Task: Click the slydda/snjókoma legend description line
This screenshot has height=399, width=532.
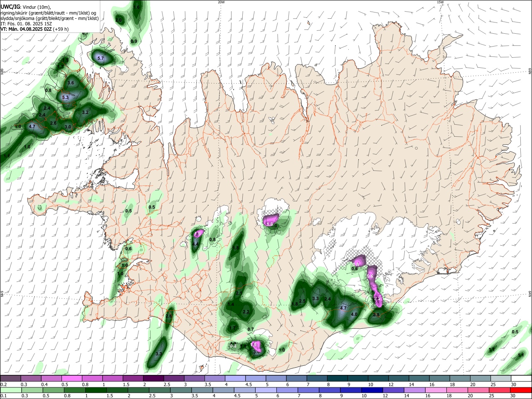Action: point(49,18)
